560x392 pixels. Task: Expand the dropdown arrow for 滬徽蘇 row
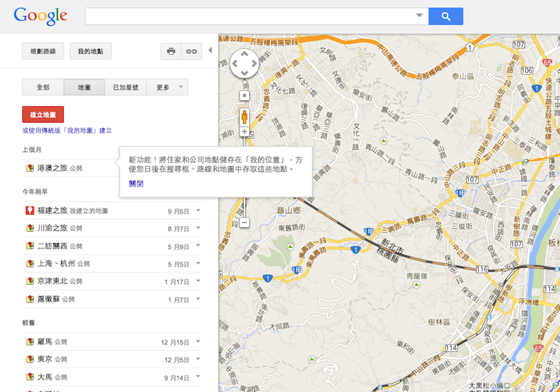pyautogui.click(x=198, y=298)
